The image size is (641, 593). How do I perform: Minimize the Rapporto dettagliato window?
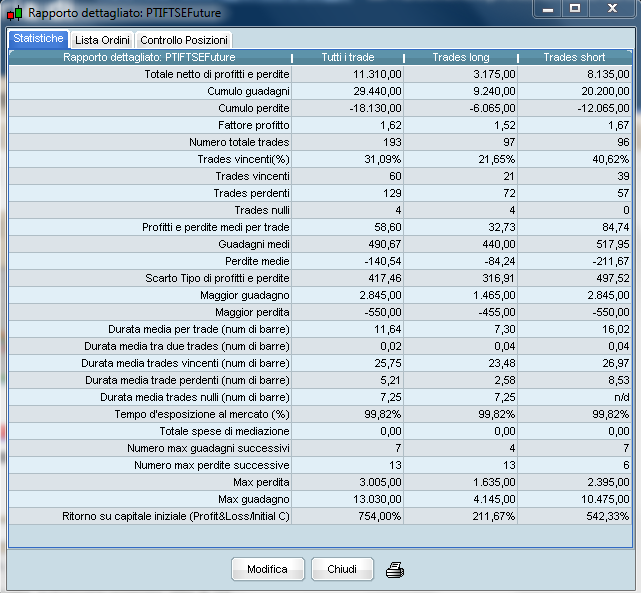(548, 8)
